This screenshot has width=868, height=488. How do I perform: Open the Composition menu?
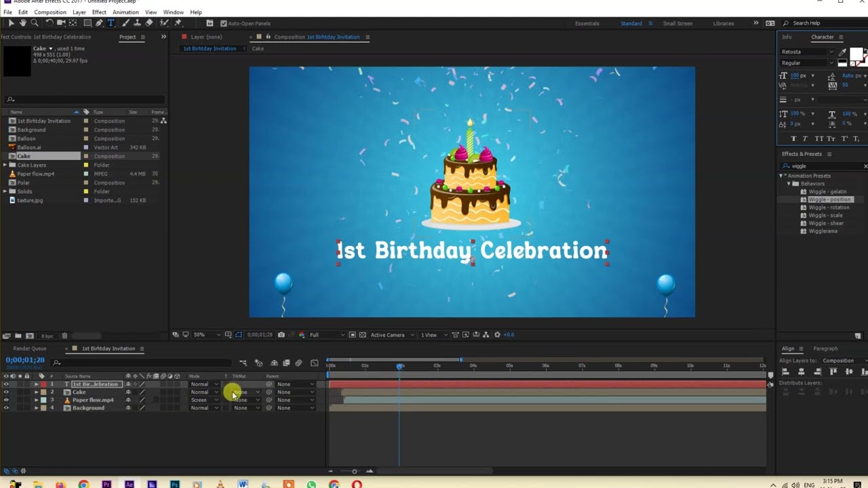(50, 12)
